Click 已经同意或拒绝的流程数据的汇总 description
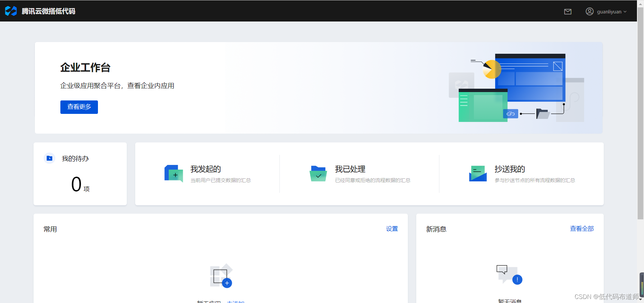The width and height of the screenshot is (644, 303). [x=373, y=180]
